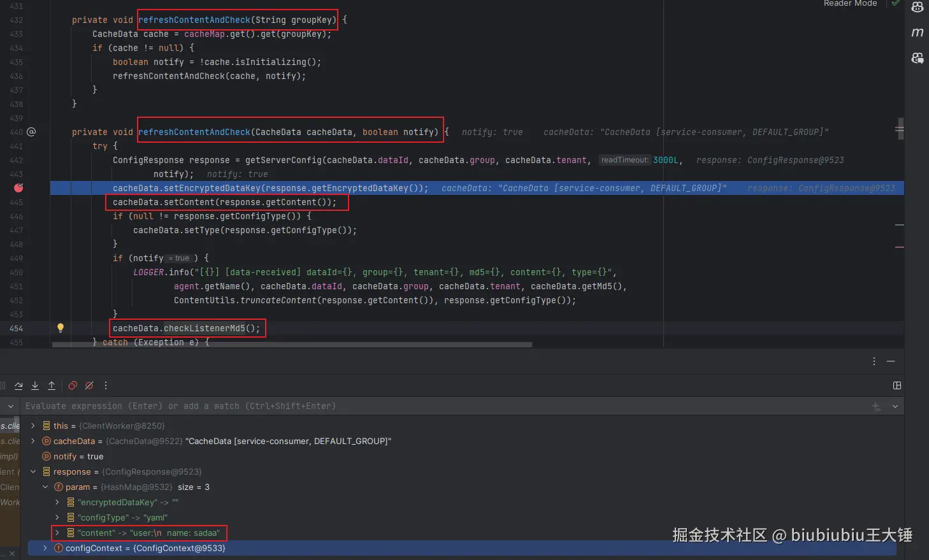Click the cacheMap identifier on line 433

pyautogui.click(x=204, y=34)
